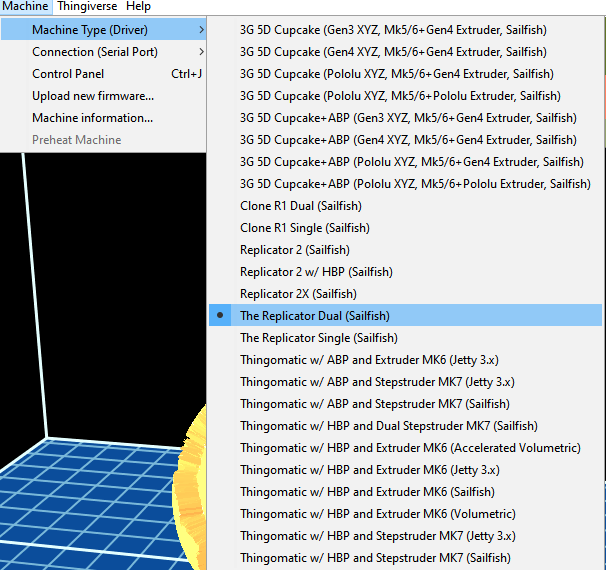Select Thingomatic ABP Stepstruder MK7 (Jetty 3.x)

click(x=405, y=382)
